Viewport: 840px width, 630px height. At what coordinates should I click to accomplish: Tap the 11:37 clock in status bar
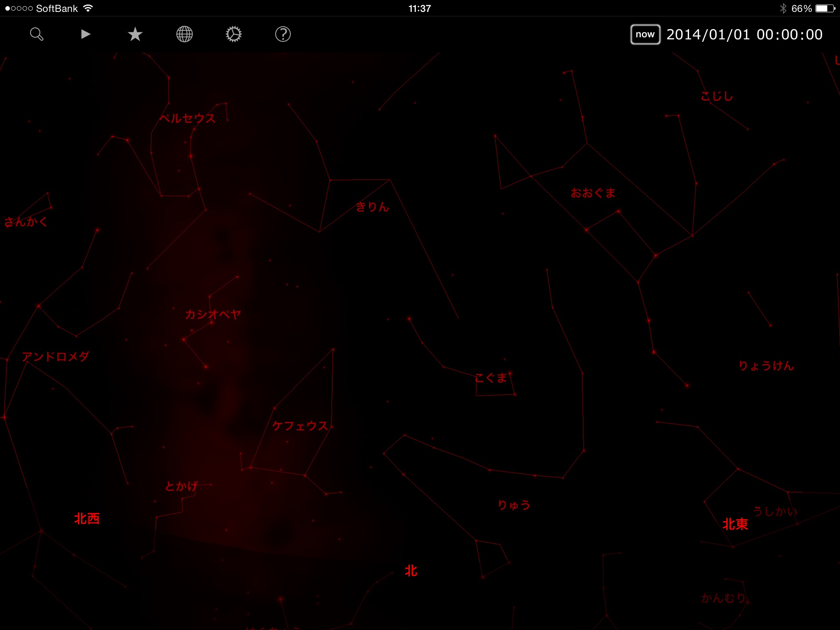pyautogui.click(x=420, y=9)
